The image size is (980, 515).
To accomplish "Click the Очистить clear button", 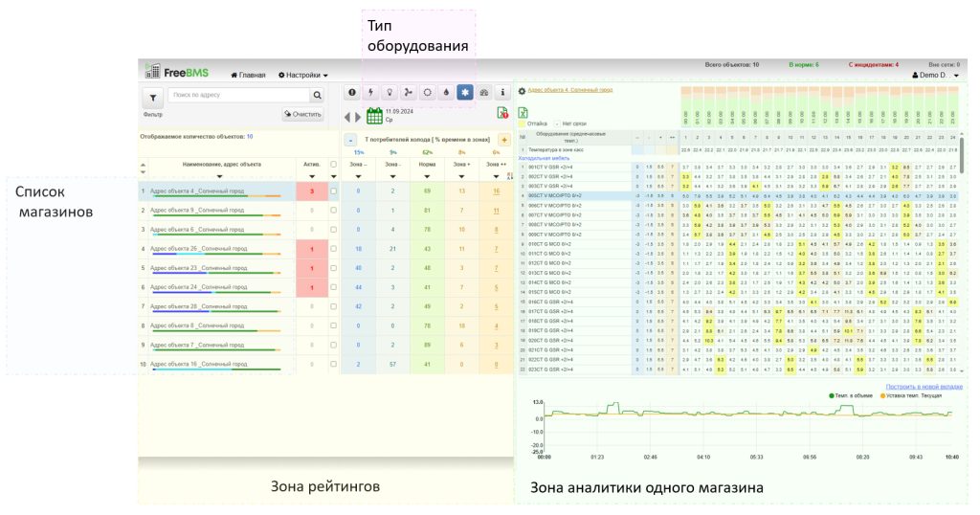I will pyautogui.click(x=302, y=114).
